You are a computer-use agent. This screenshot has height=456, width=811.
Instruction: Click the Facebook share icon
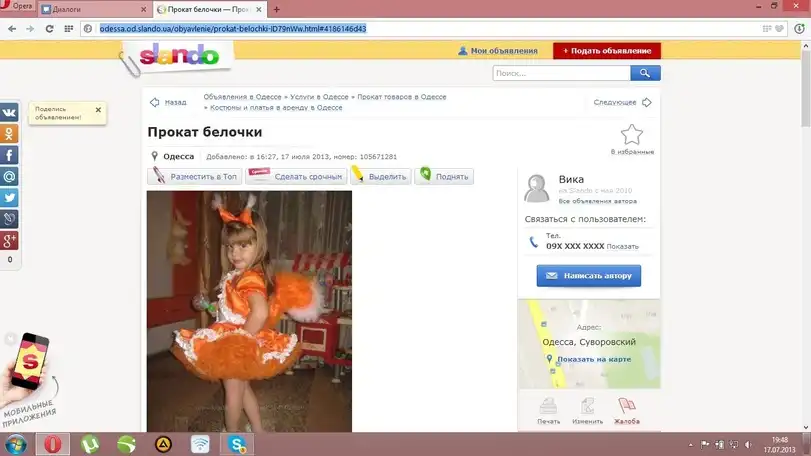[9, 155]
